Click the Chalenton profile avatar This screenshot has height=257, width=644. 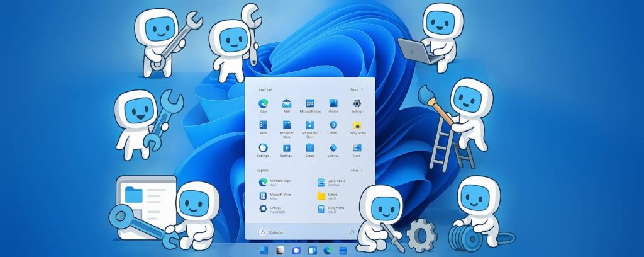pos(262,232)
